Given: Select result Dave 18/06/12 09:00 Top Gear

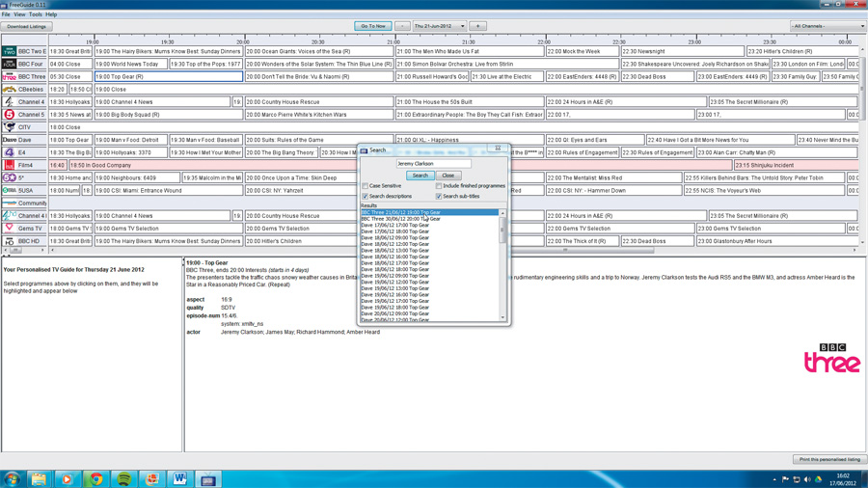Looking at the screenshot, I should (429, 238).
